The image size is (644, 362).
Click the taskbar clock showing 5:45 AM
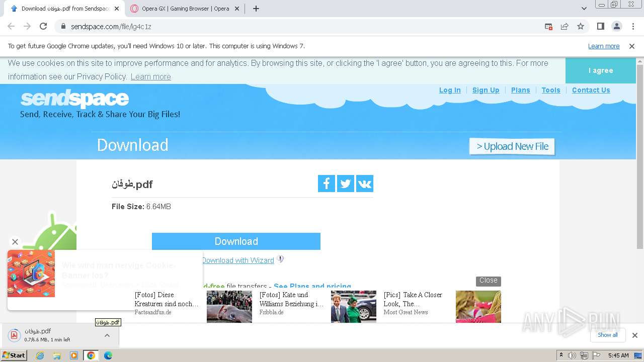618,355
